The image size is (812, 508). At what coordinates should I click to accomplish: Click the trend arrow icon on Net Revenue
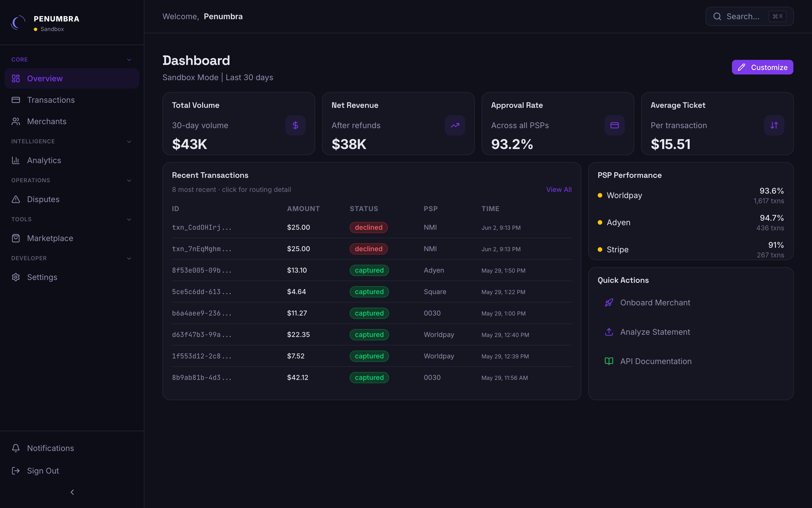point(455,125)
